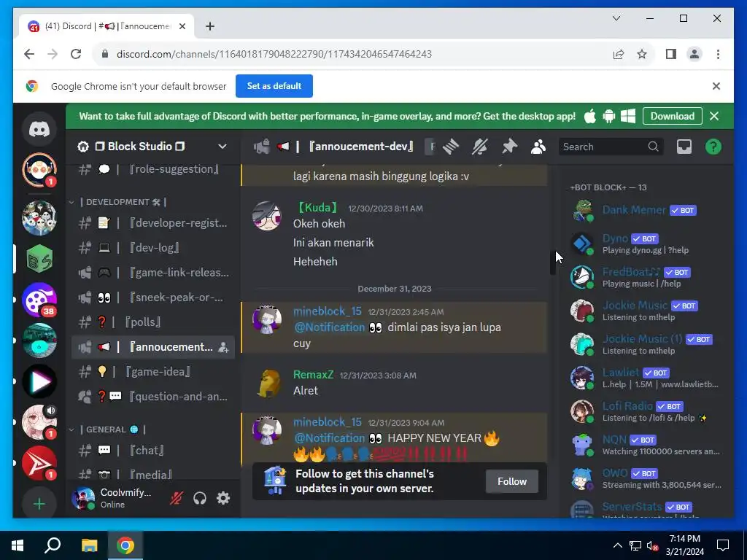Open the Inbox icon

[x=684, y=147]
